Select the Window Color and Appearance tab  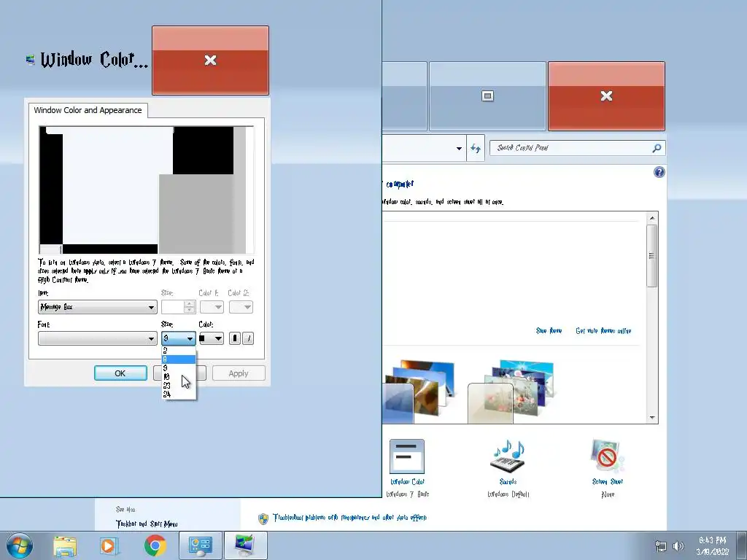[x=88, y=110]
